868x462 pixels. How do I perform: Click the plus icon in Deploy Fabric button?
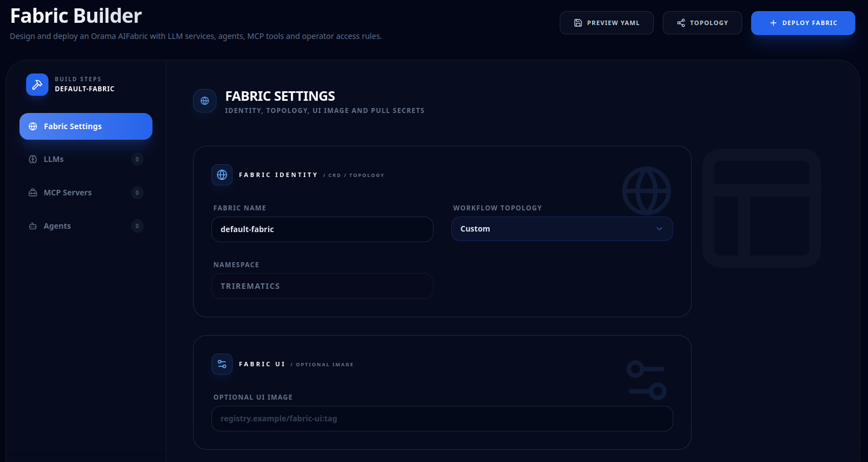773,23
